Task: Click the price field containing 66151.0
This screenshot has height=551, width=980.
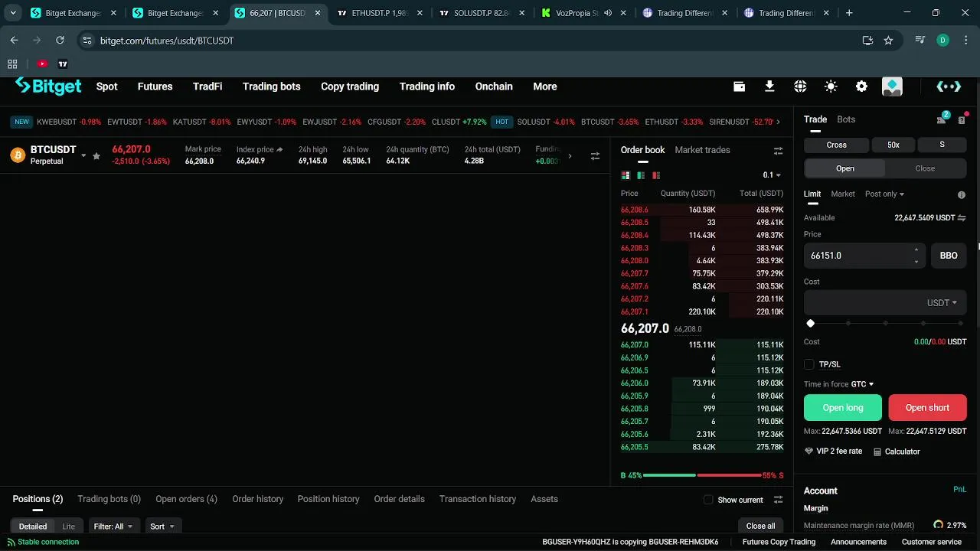Action: coord(865,256)
